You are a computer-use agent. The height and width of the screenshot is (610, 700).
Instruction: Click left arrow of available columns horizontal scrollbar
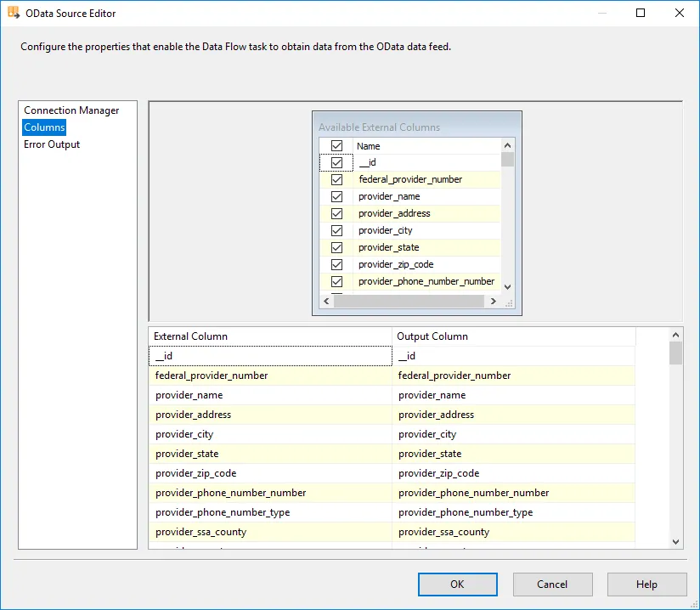(326, 301)
